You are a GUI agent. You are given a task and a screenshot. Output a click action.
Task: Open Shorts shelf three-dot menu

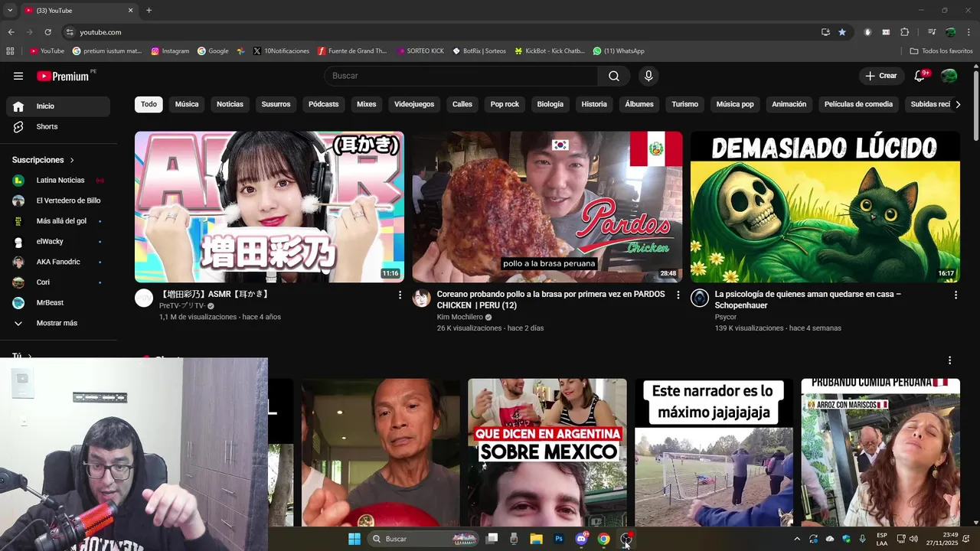(949, 360)
